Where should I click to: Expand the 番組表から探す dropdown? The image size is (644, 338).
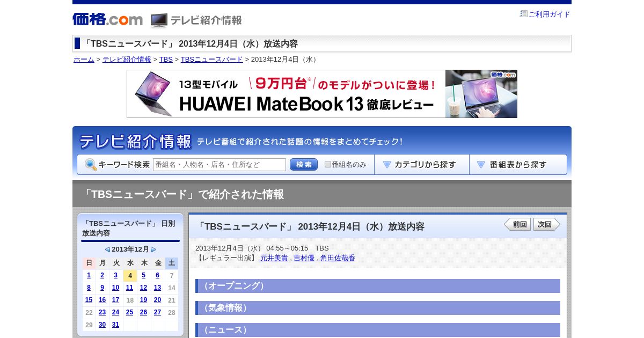click(518, 165)
